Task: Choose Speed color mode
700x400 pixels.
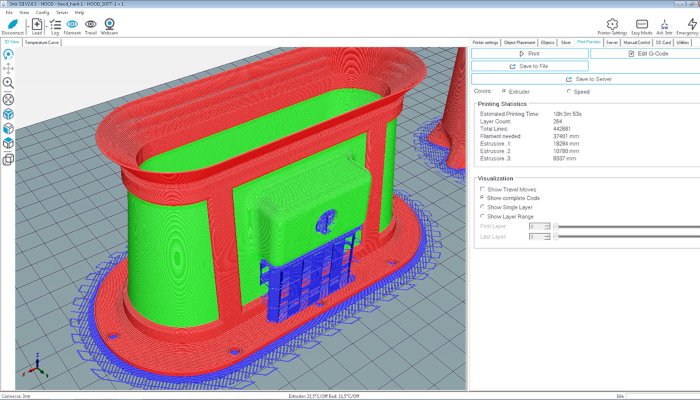Action: point(570,91)
